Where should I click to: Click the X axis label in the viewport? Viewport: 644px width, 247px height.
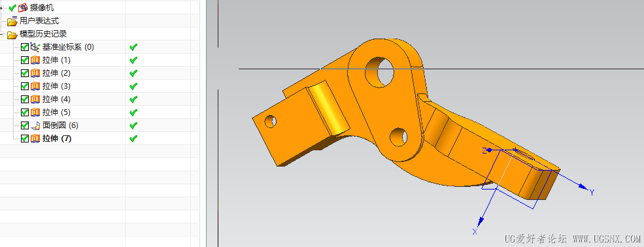click(475, 232)
